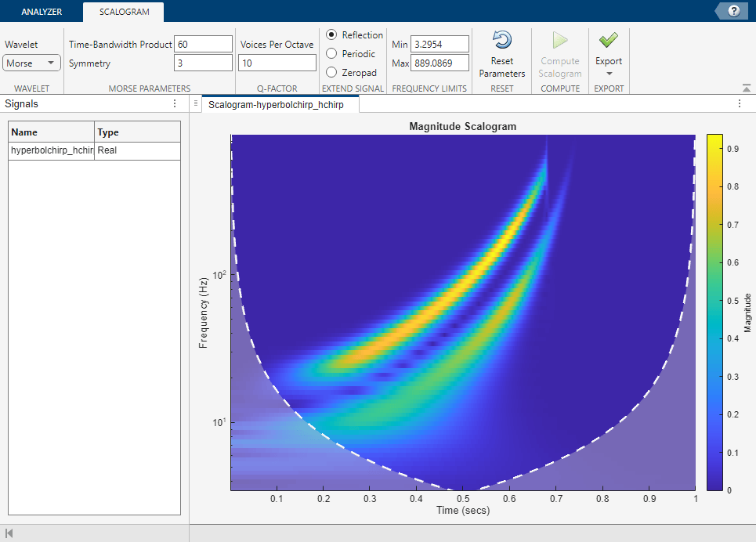The image size is (756, 542).
Task: Open the scalogram document options menu
Action: (x=739, y=103)
